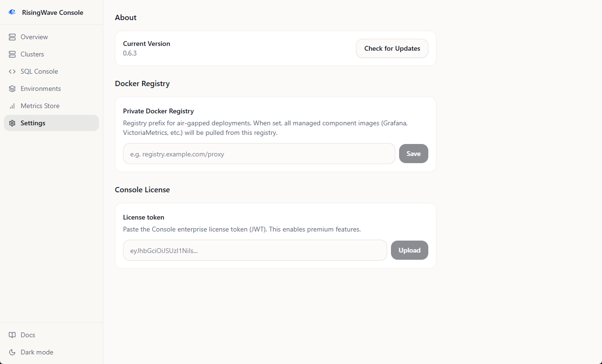
Task: Click the Current Version label
Action: pos(146,44)
